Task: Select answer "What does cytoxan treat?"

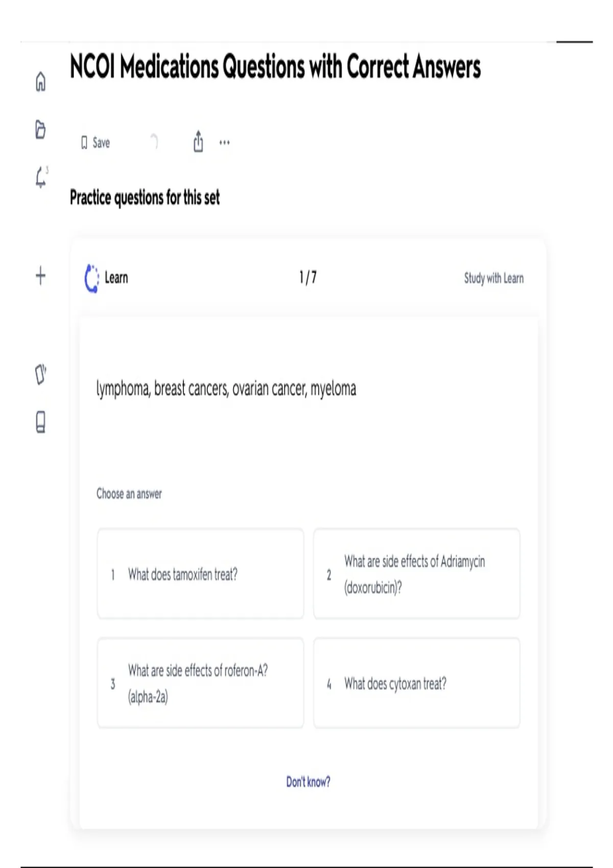Action: pyautogui.click(x=416, y=683)
